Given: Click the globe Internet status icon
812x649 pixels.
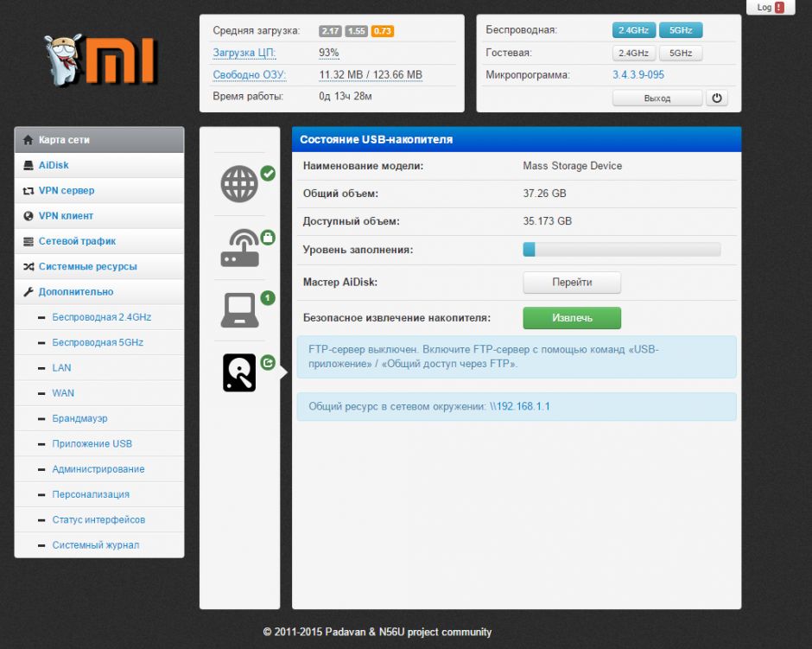Looking at the screenshot, I should [239, 183].
